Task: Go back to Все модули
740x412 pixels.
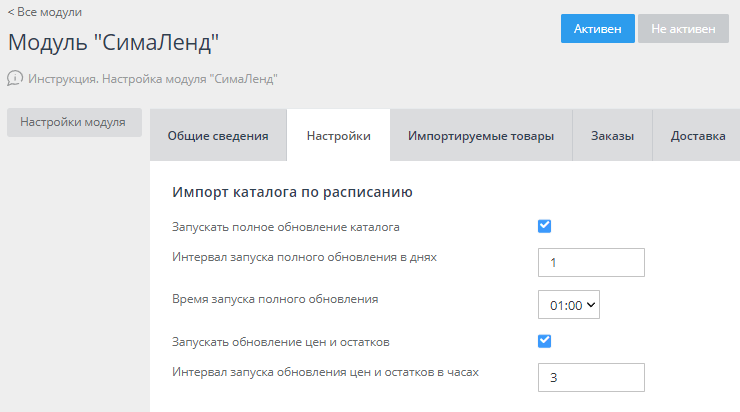Action: (x=45, y=12)
